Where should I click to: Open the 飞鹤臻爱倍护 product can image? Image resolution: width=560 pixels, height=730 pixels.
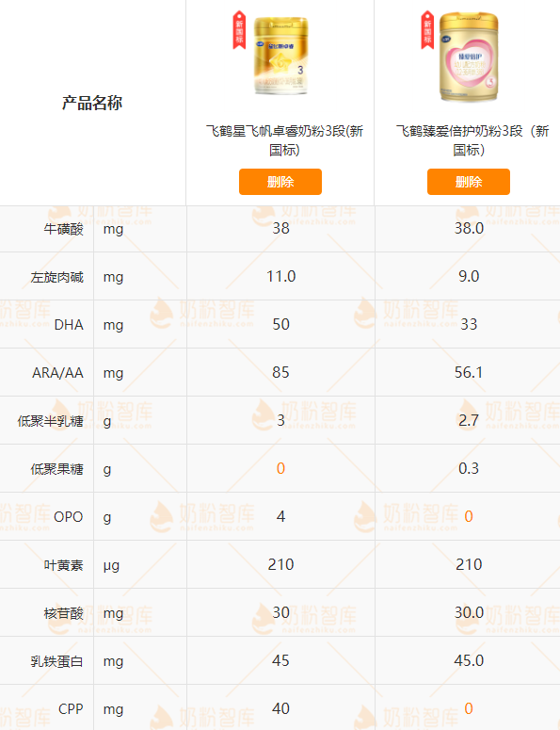pyautogui.click(x=469, y=57)
